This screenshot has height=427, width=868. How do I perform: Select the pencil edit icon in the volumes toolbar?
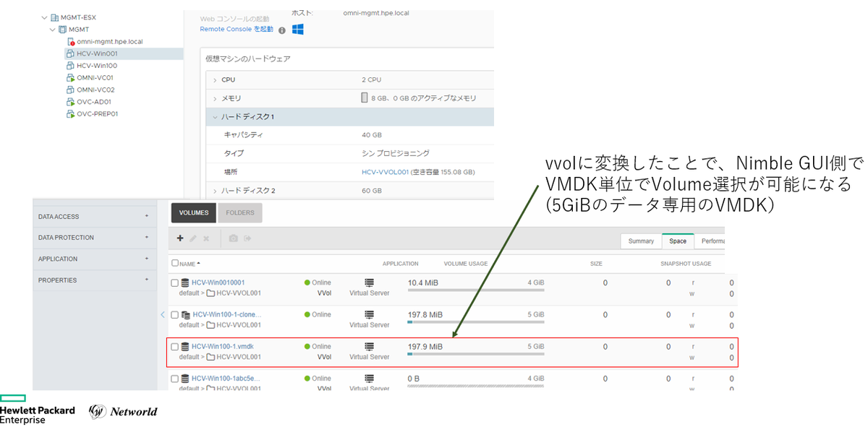coord(192,238)
